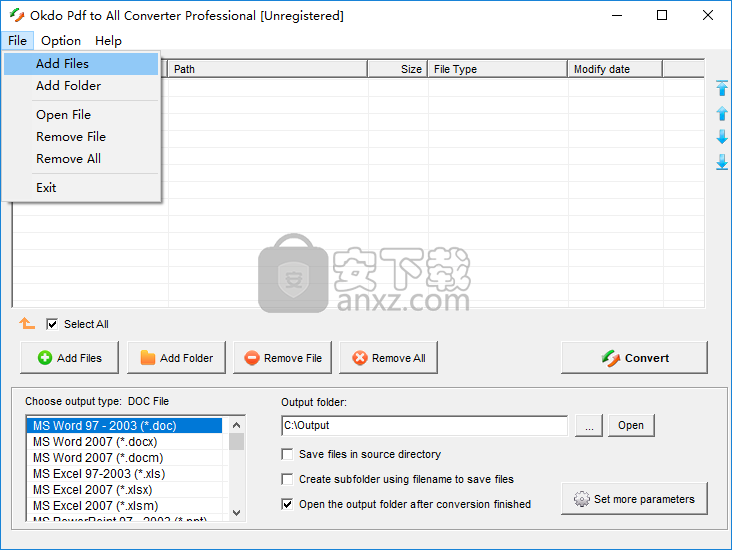Image resolution: width=732 pixels, height=550 pixels.
Task: Click the Output folder path field
Action: [424, 425]
